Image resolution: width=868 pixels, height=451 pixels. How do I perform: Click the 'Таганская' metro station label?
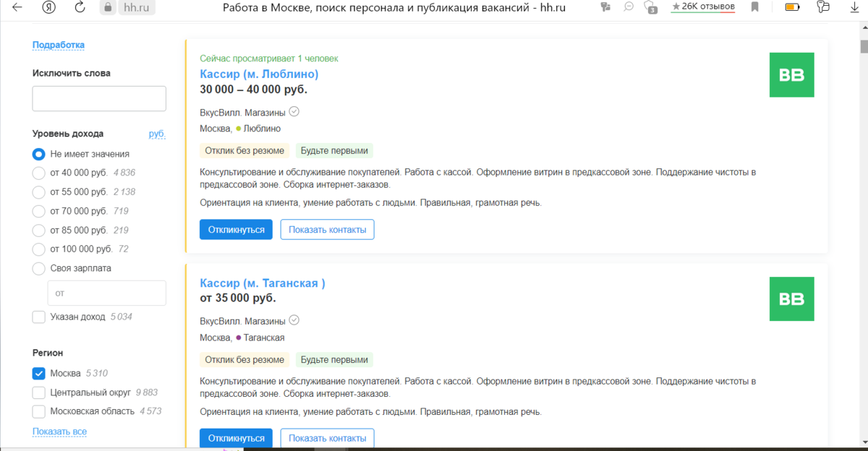pyautogui.click(x=264, y=338)
